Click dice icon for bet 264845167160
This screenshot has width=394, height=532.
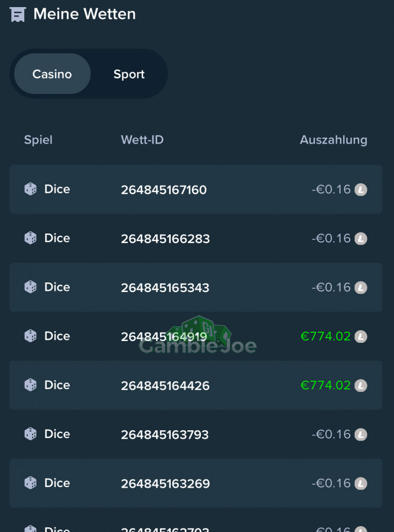tap(31, 189)
